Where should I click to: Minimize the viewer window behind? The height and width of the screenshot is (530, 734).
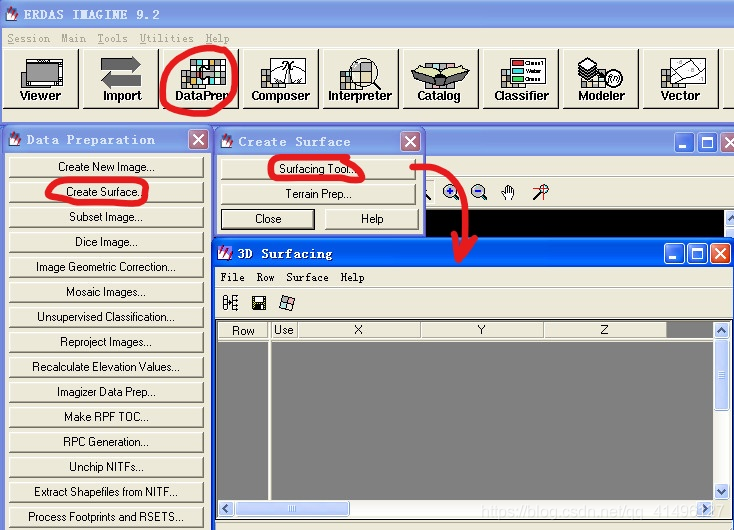click(x=684, y=143)
